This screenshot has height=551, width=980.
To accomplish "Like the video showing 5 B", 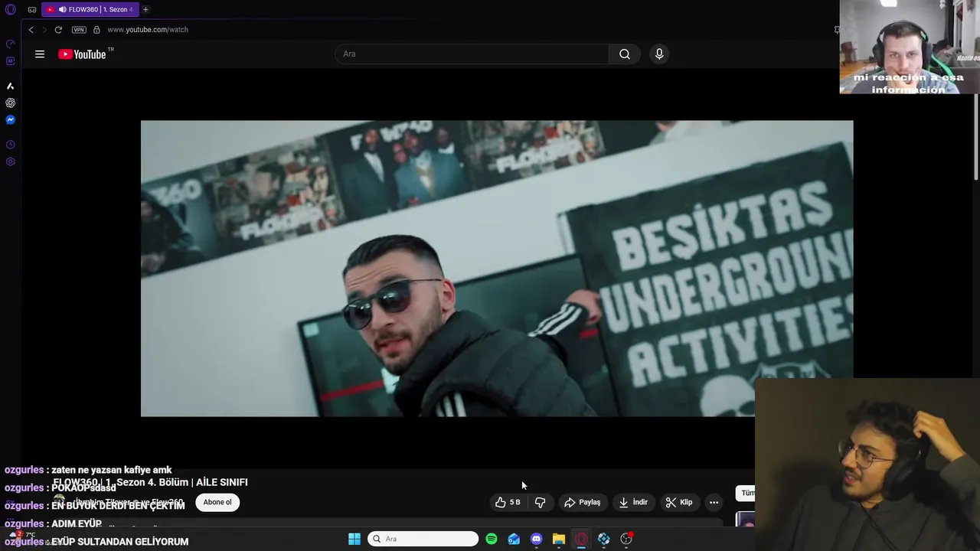I will (508, 503).
